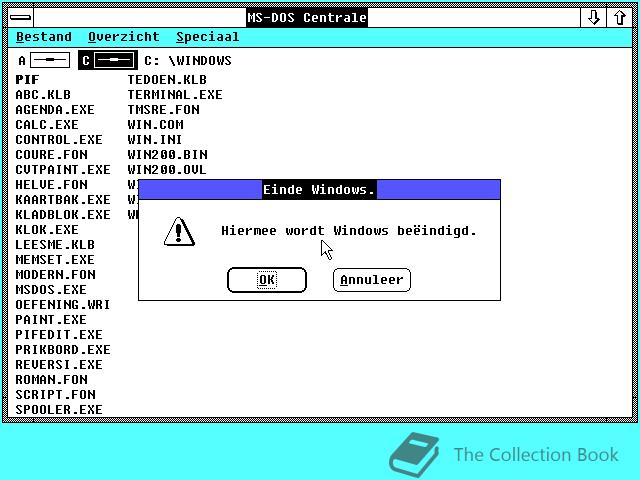Select MEMSET.EXE
640x480 pixels.
[x=55, y=260]
